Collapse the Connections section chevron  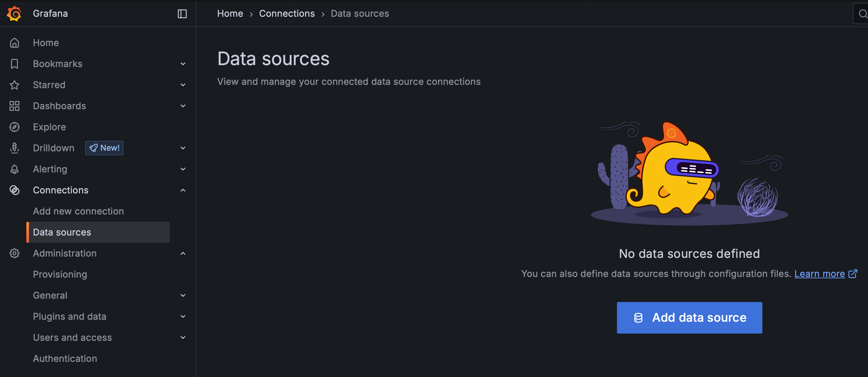(183, 190)
